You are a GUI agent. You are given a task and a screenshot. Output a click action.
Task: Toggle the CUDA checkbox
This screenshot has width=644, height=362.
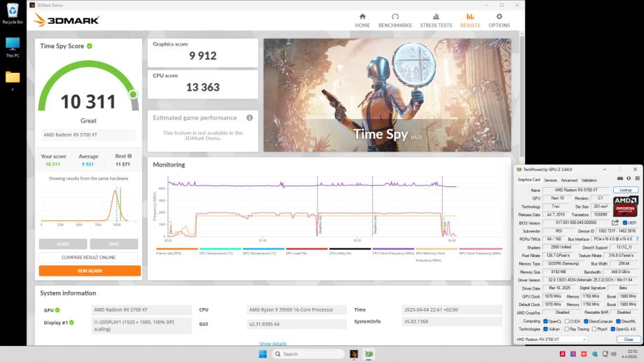[x=567, y=321]
